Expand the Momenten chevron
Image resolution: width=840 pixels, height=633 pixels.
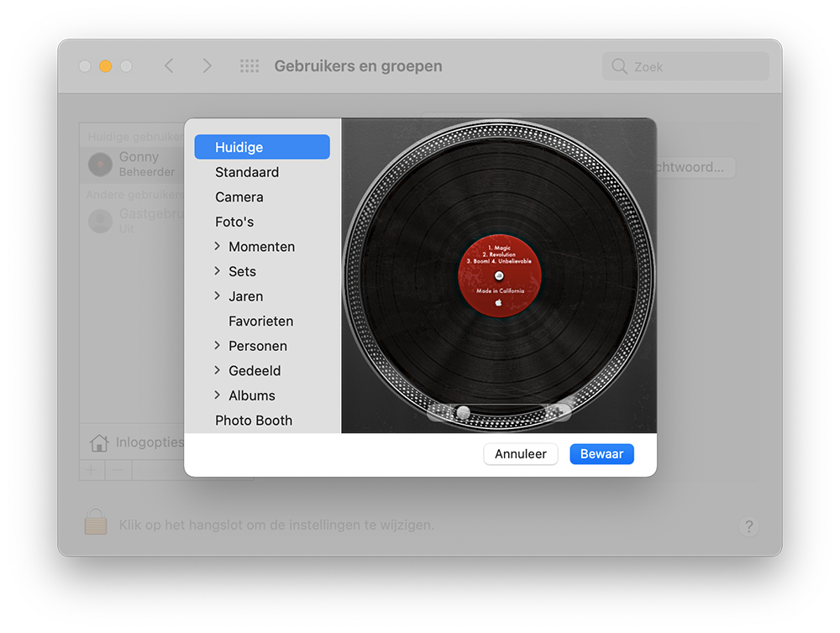coord(217,246)
